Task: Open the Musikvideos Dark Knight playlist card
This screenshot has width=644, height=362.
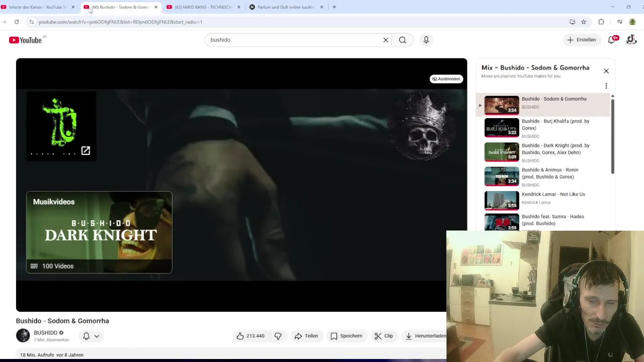Action: 99,232
